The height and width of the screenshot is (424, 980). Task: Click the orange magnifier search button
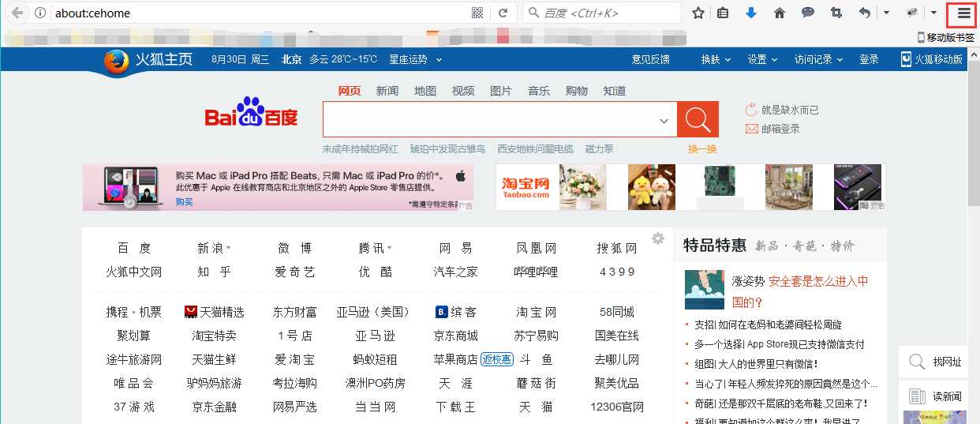click(698, 119)
